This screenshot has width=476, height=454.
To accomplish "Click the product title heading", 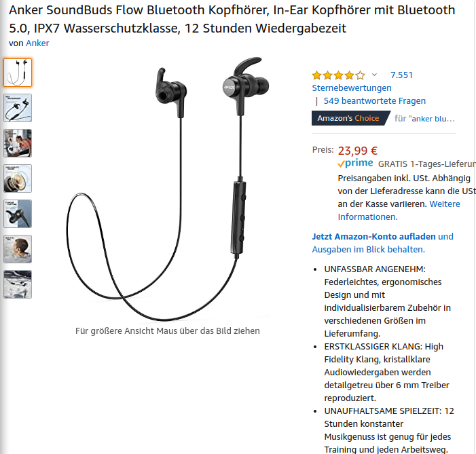I will (x=232, y=19).
